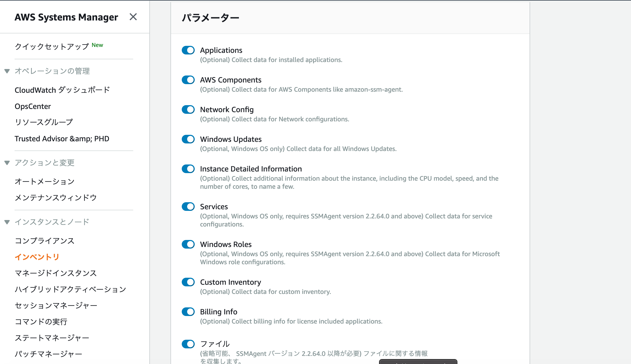631x364 pixels.
Task: Collapse the オペレーションの管理 section
Action: 7,71
